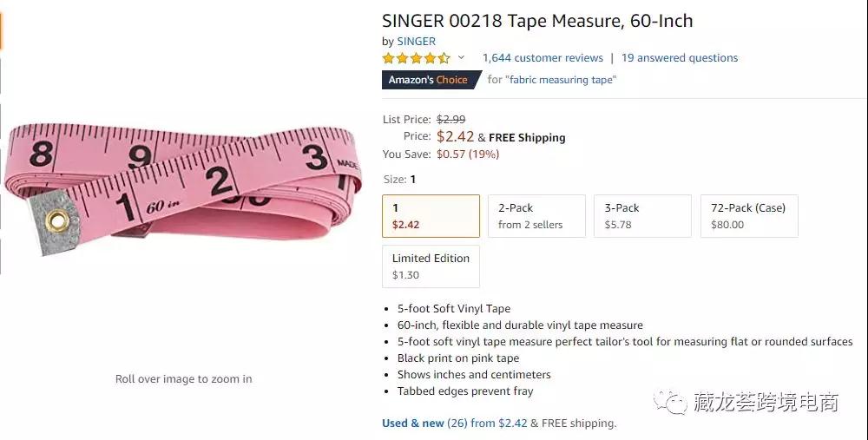Click the $2.42 red price text
This screenshot has width=868, height=440.
[x=455, y=136]
